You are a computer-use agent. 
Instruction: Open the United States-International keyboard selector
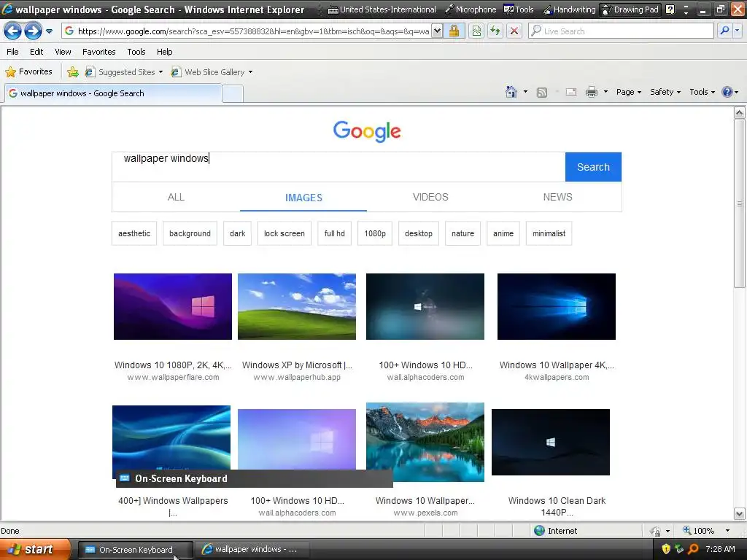(x=382, y=9)
